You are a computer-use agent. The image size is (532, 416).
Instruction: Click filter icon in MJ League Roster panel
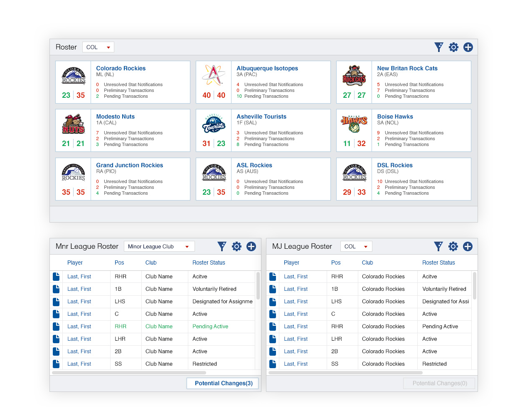coord(438,246)
